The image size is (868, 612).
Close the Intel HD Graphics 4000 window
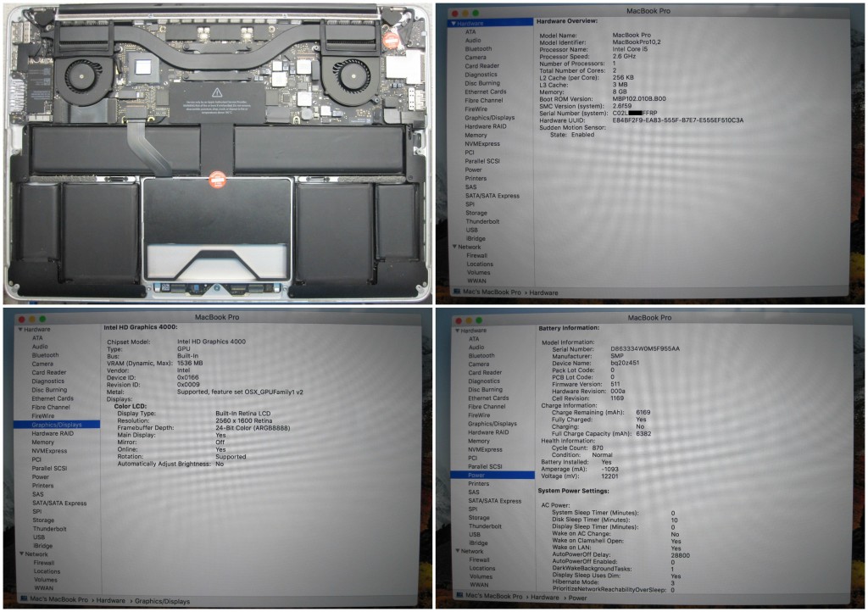pos(19,318)
